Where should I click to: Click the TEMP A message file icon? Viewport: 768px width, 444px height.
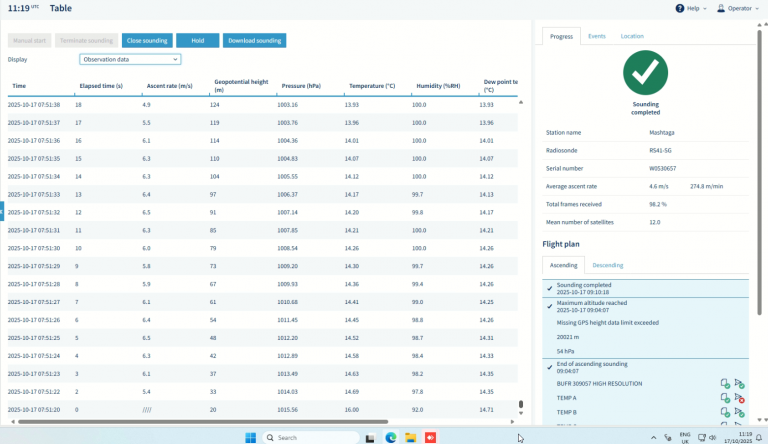pos(724,398)
